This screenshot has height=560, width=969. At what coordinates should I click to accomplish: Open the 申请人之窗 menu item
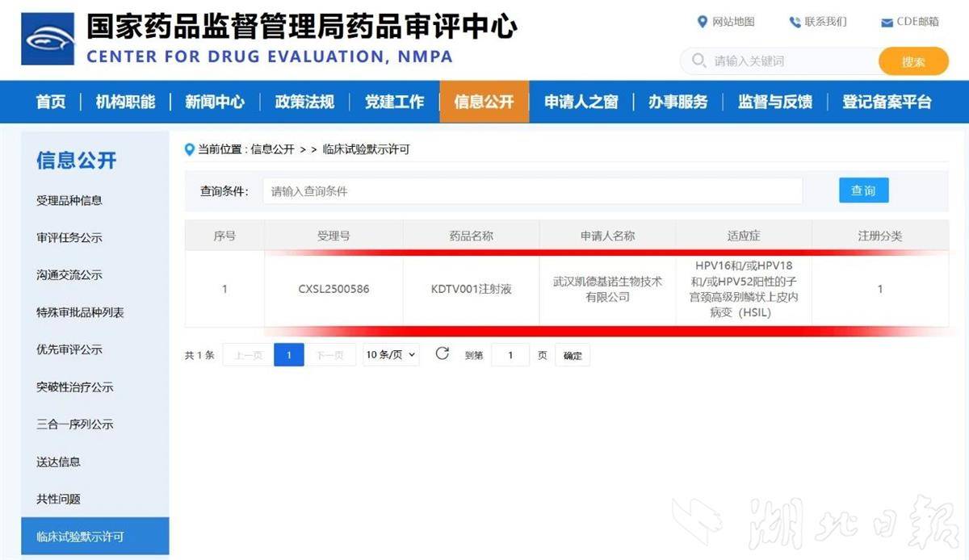(580, 102)
